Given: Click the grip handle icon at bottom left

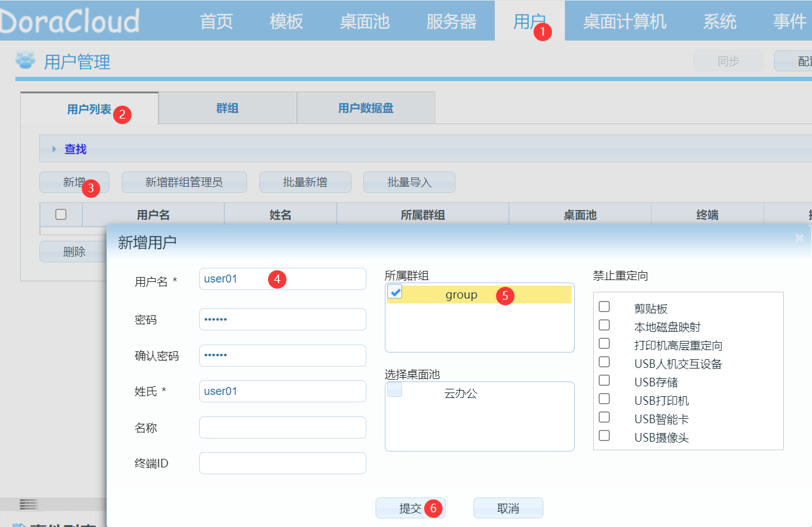Looking at the screenshot, I should (x=27, y=504).
